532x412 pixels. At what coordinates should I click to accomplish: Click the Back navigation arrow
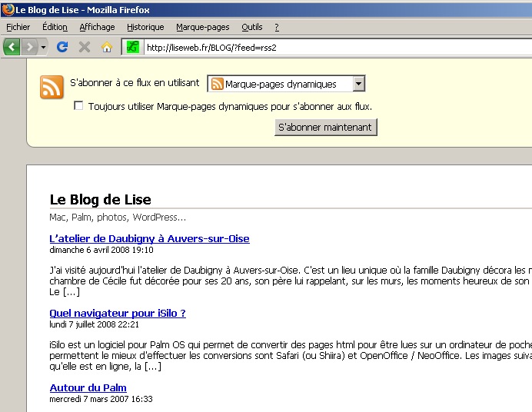pos(12,47)
